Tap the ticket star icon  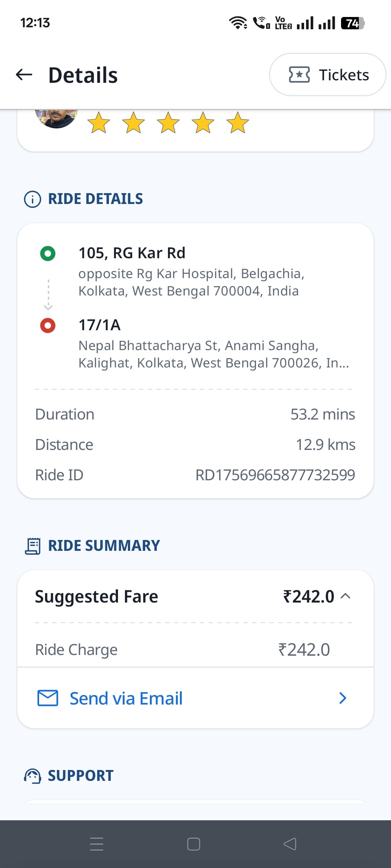click(x=299, y=75)
